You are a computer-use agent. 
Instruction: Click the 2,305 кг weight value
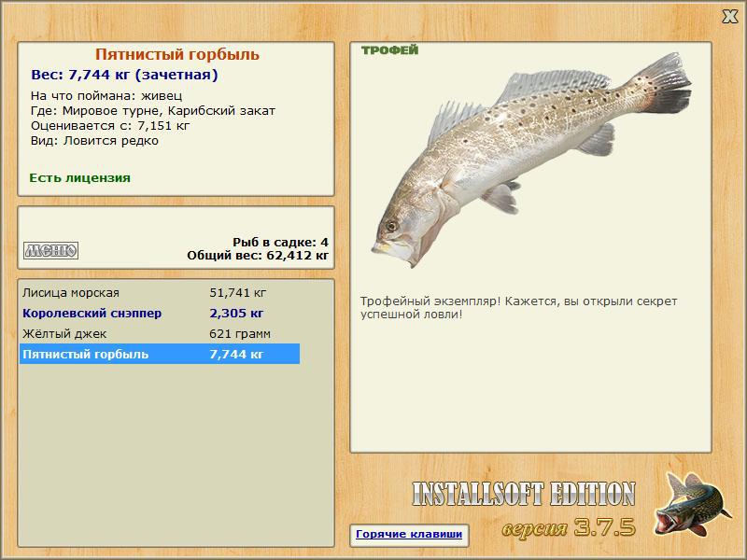(236, 314)
